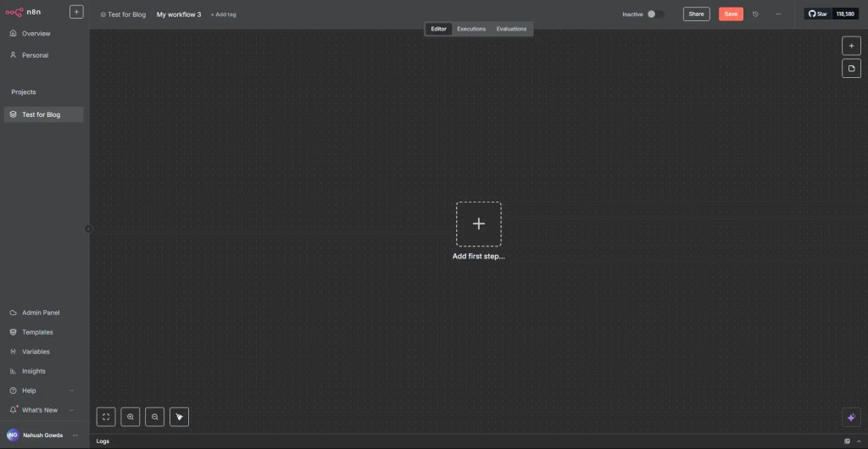Click the plus button beside n8n logo
The width and height of the screenshot is (868, 449).
(x=76, y=12)
